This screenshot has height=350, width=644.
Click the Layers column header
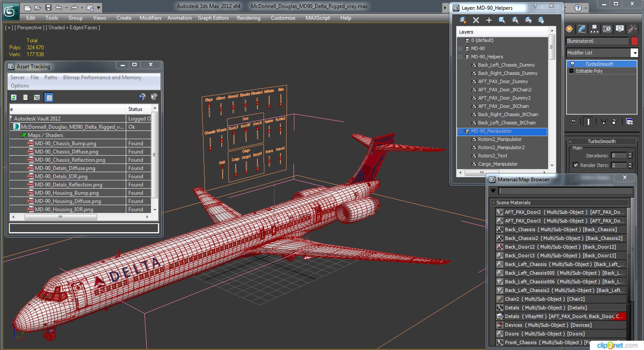point(502,32)
